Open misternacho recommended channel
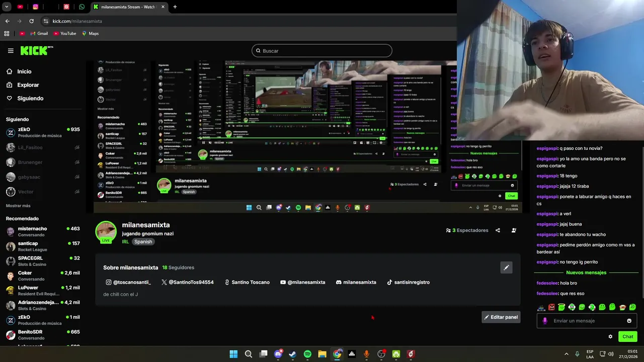Viewport: 644px width, 362px height. click(x=43, y=231)
